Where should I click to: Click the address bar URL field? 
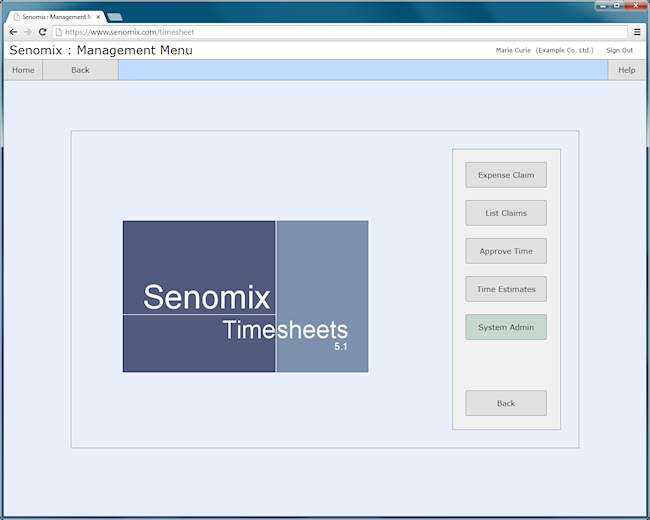coord(340,32)
